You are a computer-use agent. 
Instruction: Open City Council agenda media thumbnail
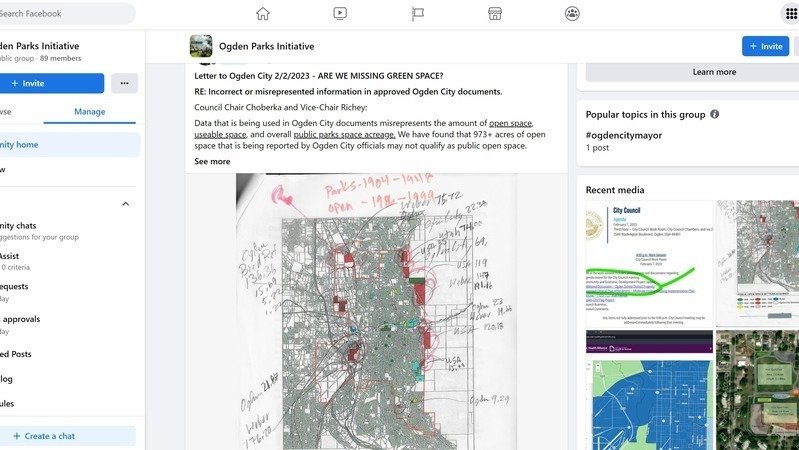649,263
